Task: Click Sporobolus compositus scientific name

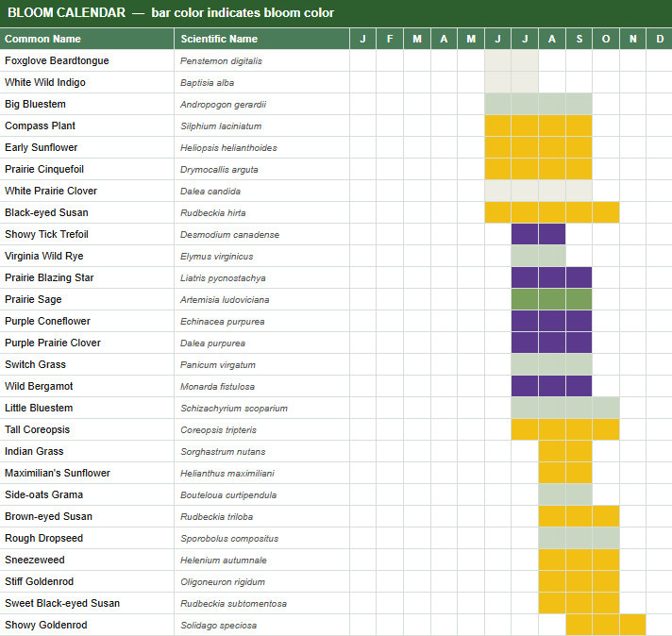Action: pyautogui.click(x=261, y=538)
